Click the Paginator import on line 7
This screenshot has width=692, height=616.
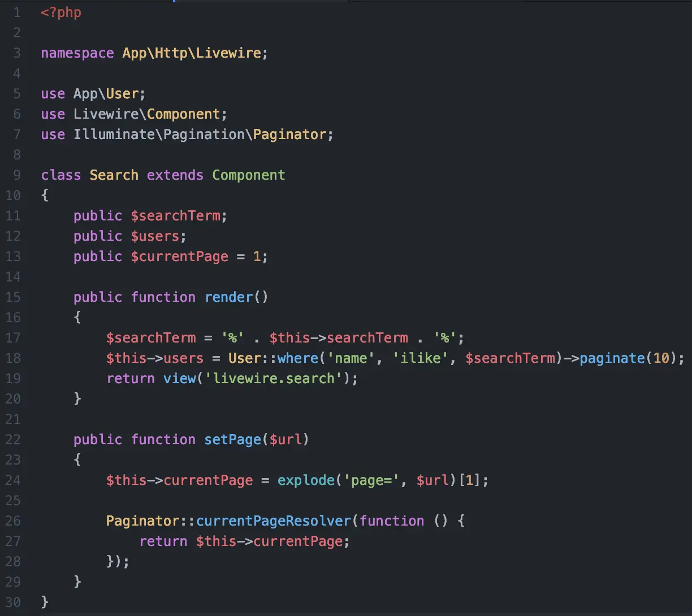(x=289, y=135)
